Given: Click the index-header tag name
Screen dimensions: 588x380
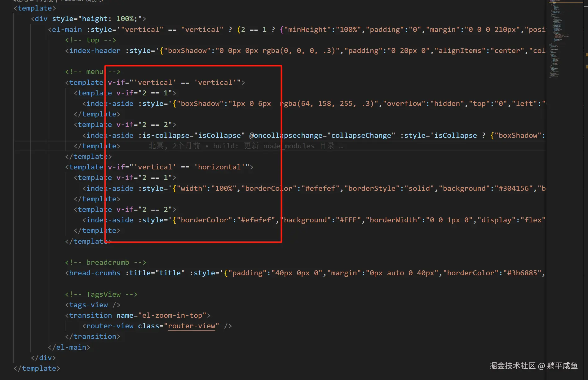Looking at the screenshot, I should click(x=95, y=50).
